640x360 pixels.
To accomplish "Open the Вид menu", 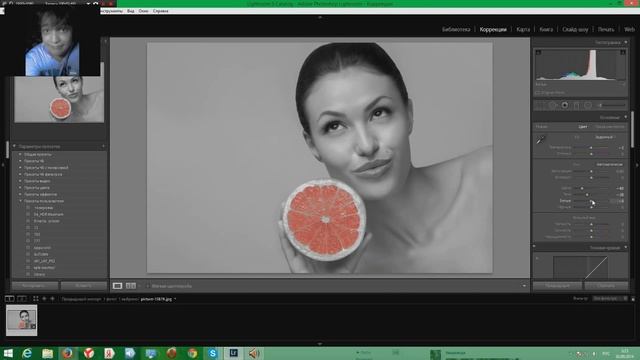I will [x=131, y=11].
